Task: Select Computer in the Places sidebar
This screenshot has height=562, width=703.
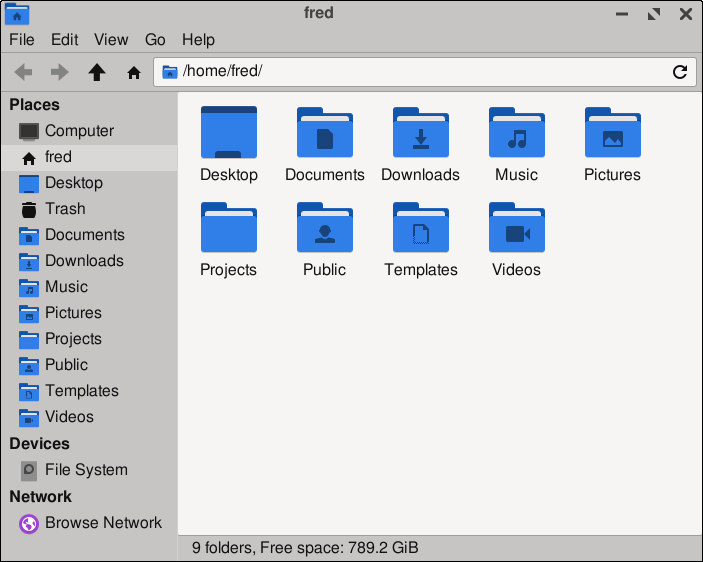Action: click(89, 131)
